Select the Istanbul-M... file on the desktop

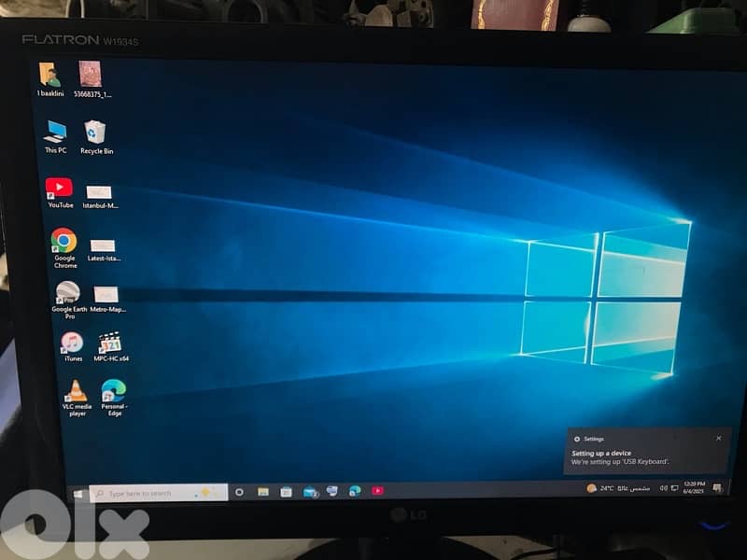pos(99,192)
